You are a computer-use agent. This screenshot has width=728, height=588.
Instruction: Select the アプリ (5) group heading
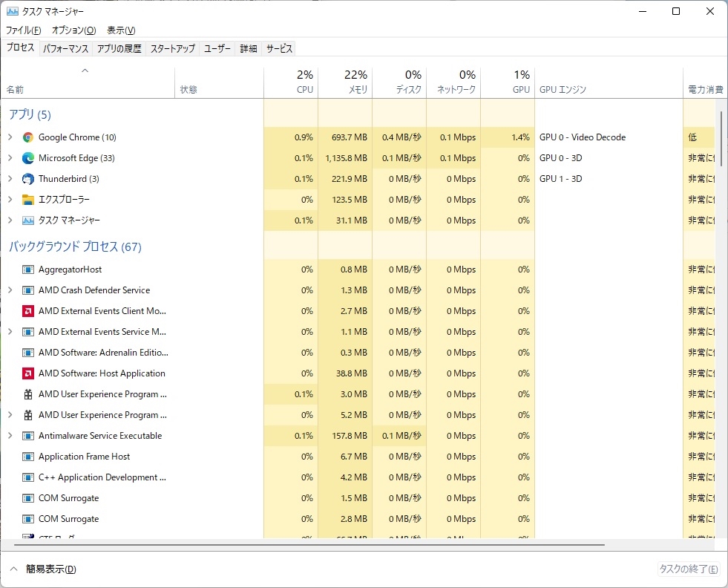30,115
